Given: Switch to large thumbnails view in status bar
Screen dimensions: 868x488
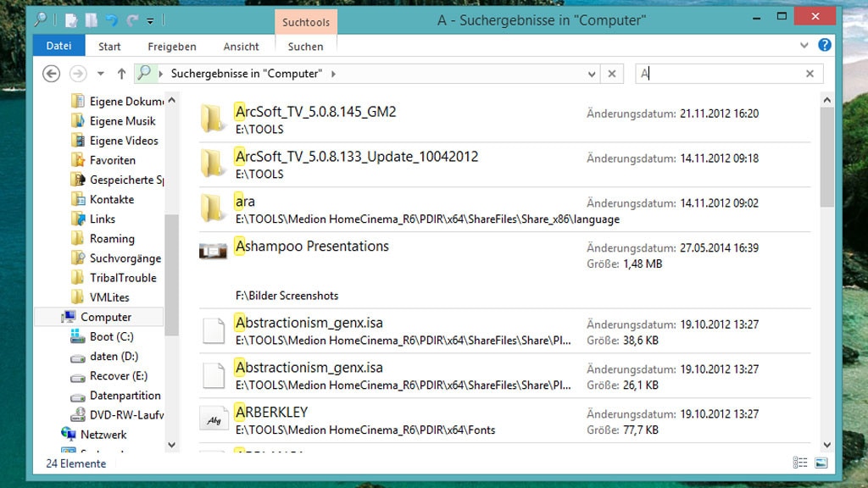Looking at the screenshot, I should pos(821,463).
